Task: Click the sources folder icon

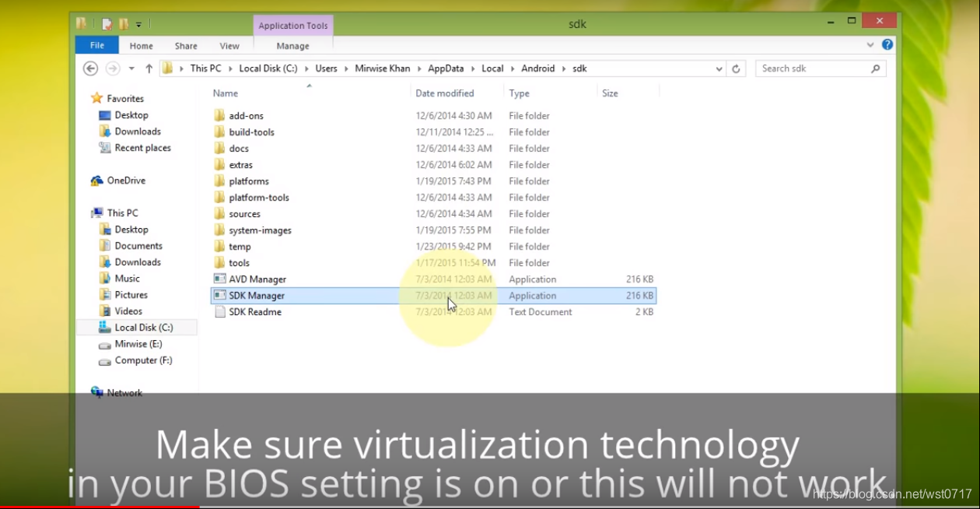Action: click(x=219, y=214)
